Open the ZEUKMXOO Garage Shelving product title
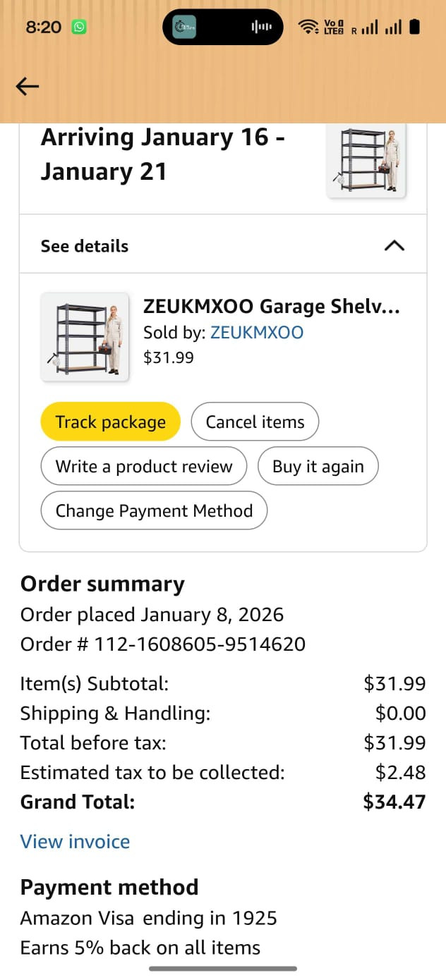This screenshot has height=980, width=446. 272,307
